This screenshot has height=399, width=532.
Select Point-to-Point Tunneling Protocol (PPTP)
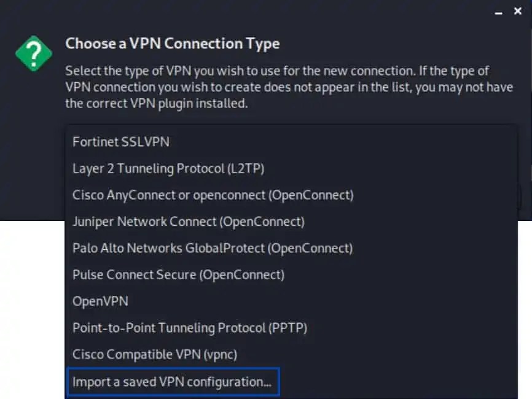[189, 328]
